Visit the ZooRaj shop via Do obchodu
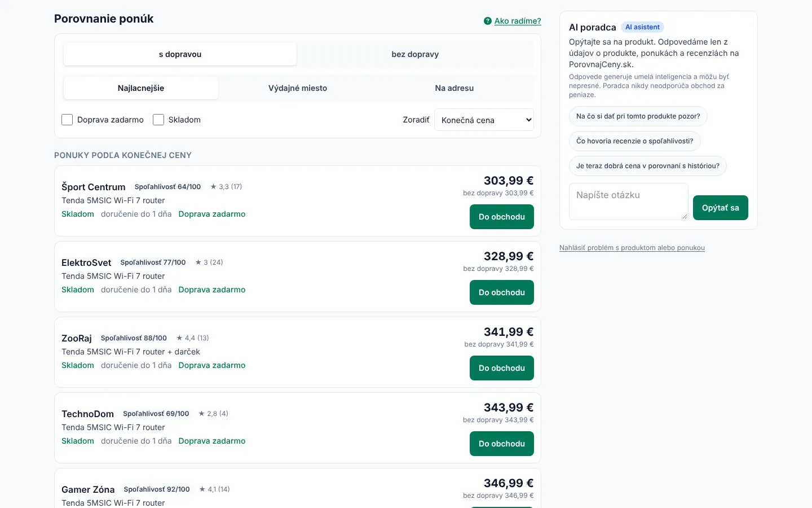812x508 pixels. (502, 368)
